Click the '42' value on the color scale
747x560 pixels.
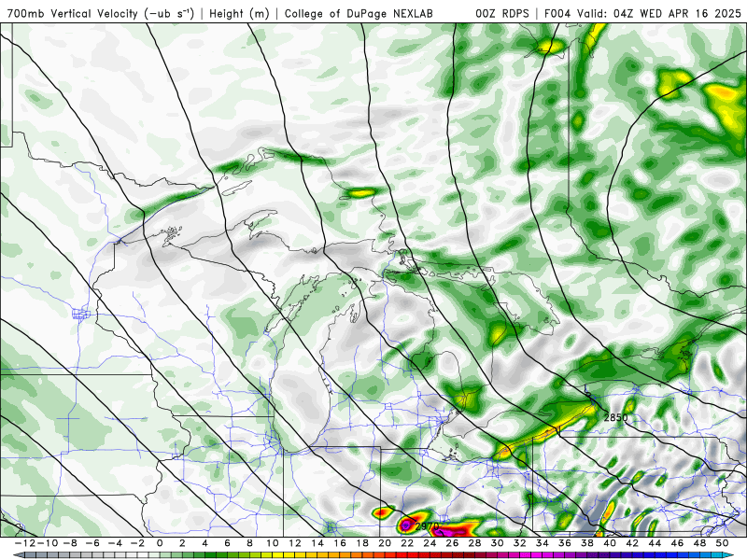point(632,543)
